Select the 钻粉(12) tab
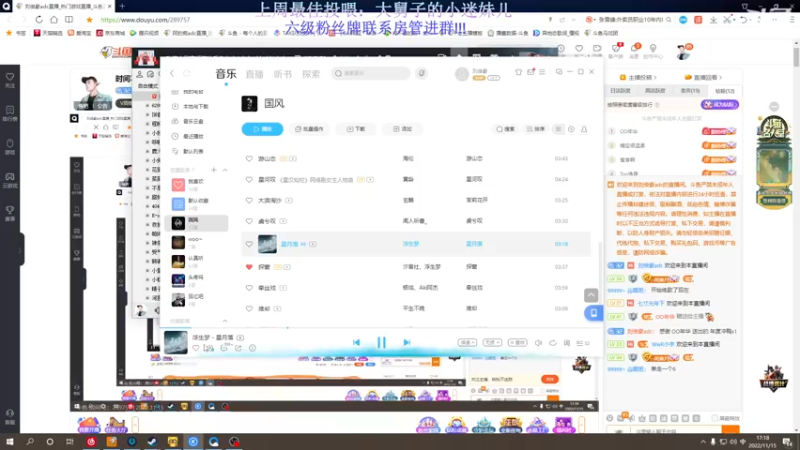The height and width of the screenshot is (450, 800). click(724, 91)
